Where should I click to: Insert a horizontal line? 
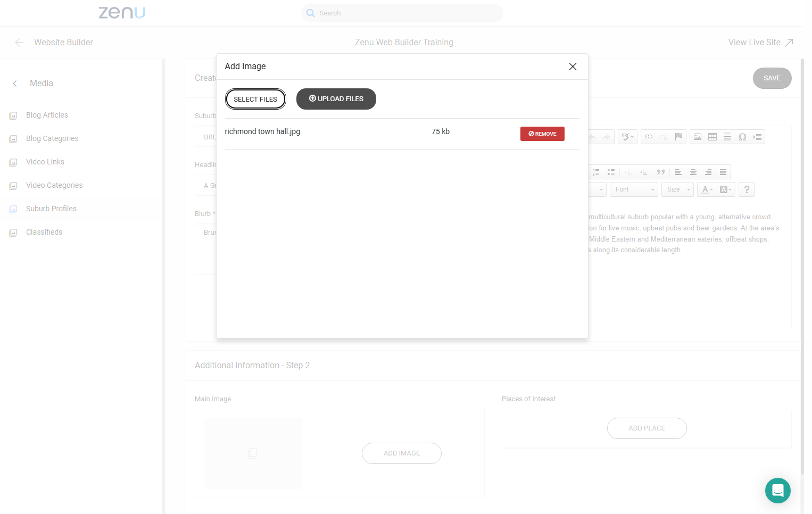pyautogui.click(x=727, y=137)
